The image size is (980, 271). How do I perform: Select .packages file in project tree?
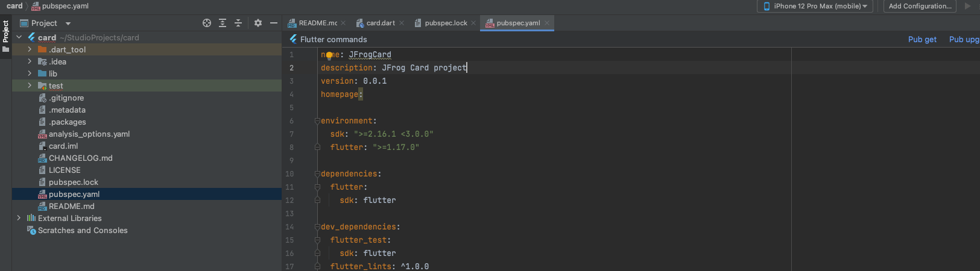point(67,122)
